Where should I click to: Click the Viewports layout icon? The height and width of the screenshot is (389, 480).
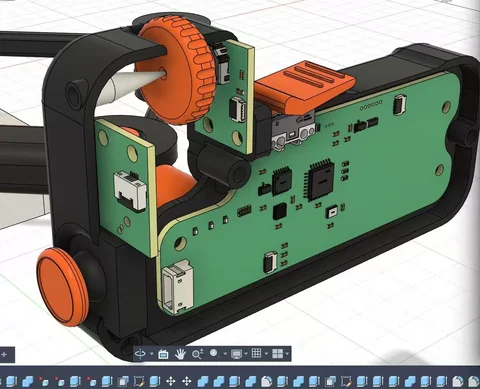pos(277,354)
